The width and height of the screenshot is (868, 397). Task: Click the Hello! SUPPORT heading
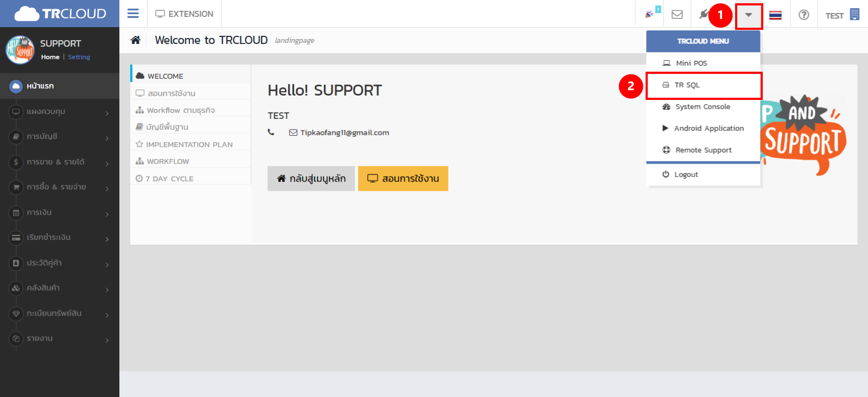point(324,90)
